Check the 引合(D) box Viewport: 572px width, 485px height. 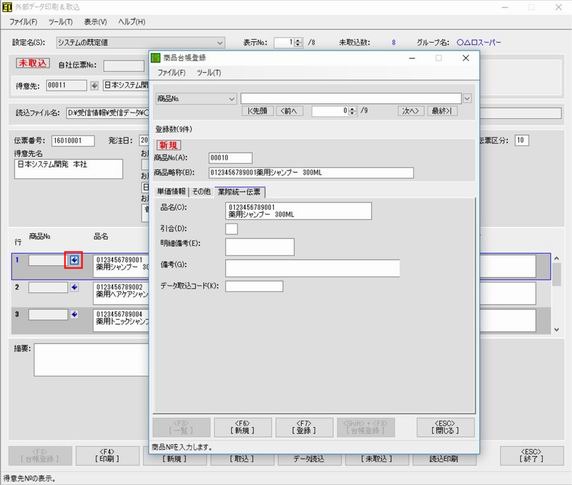pyautogui.click(x=231, y=229)
